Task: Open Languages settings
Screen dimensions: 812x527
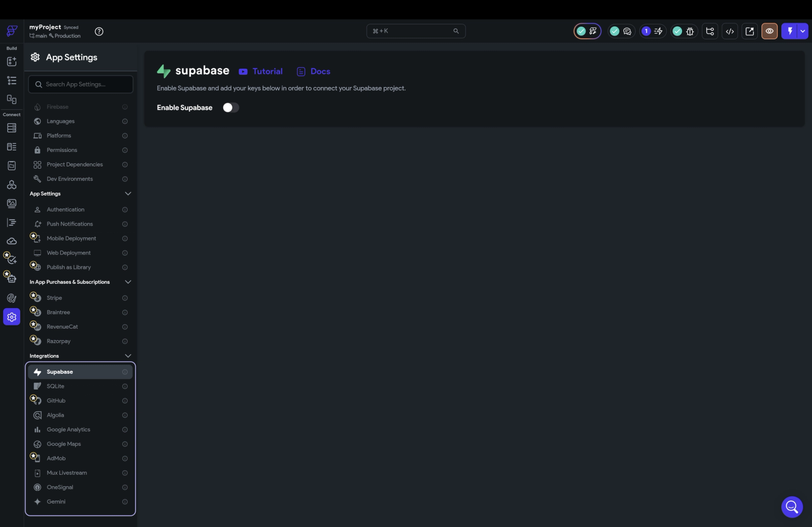Action: [80, 121]
